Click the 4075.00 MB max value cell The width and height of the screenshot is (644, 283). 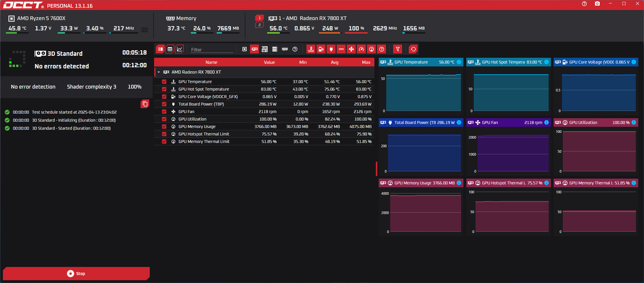coord(360,127)
